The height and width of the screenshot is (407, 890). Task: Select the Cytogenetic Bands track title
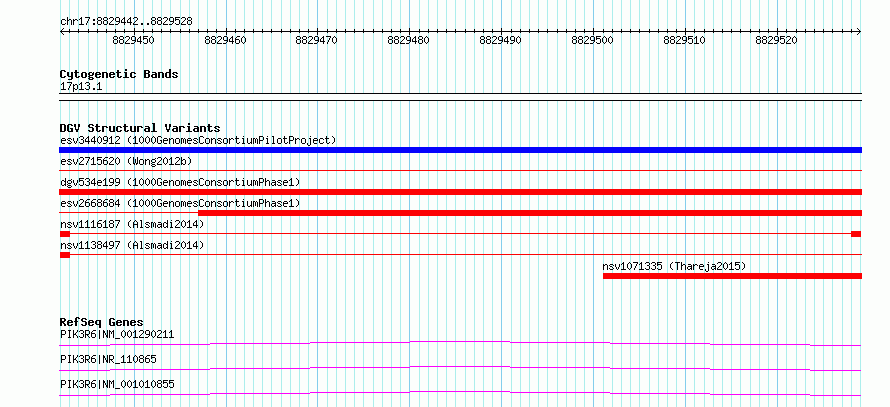119,74
